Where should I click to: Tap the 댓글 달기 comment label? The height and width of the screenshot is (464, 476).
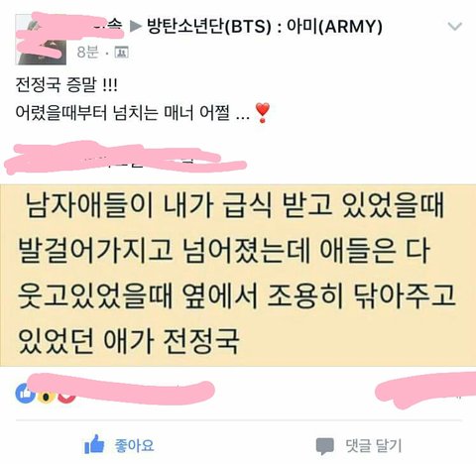point(374,445)
